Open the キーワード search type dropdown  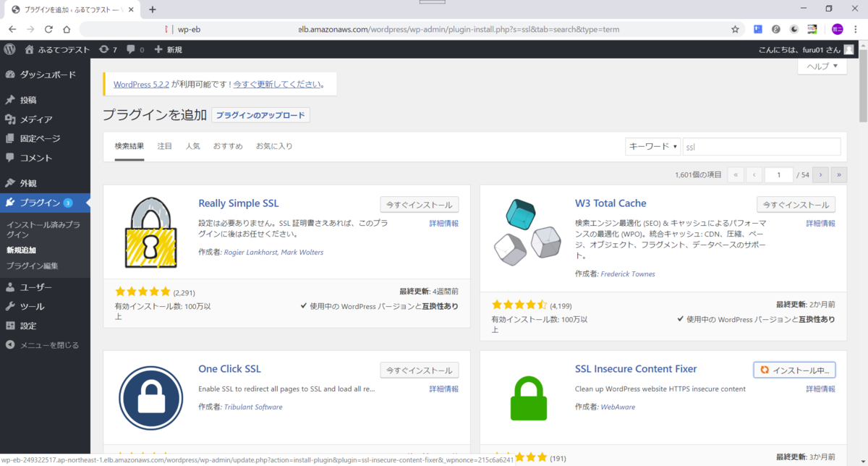click(652, 146)
